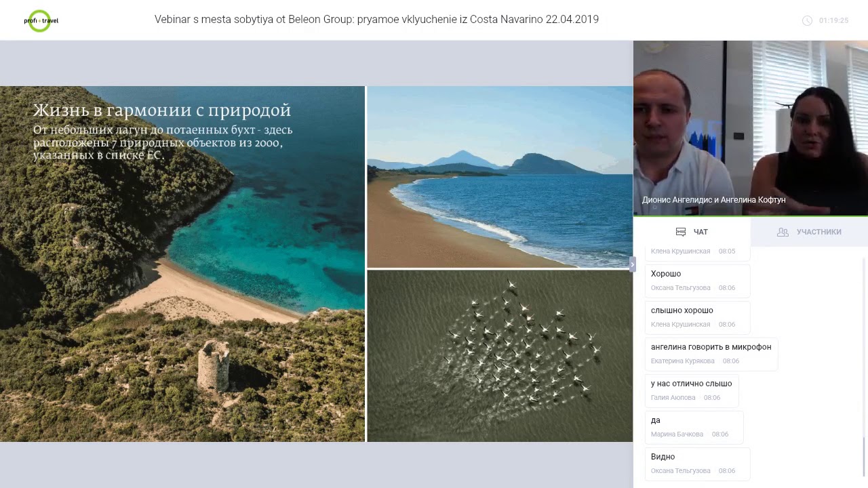Click the lagoon beach photo on the slide
868x488 pixels.
coord(182,264)
